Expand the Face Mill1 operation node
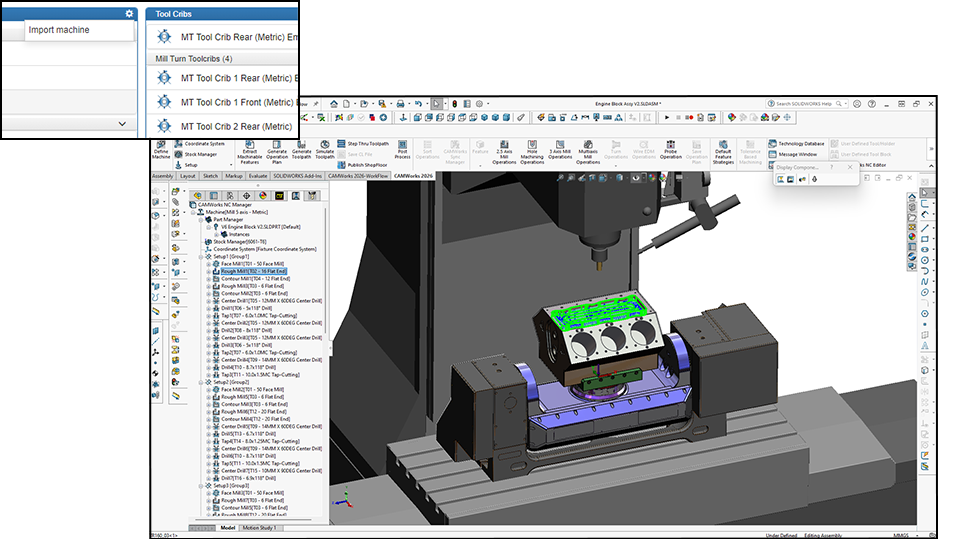The image size is (960, 539). click(209, 264)
